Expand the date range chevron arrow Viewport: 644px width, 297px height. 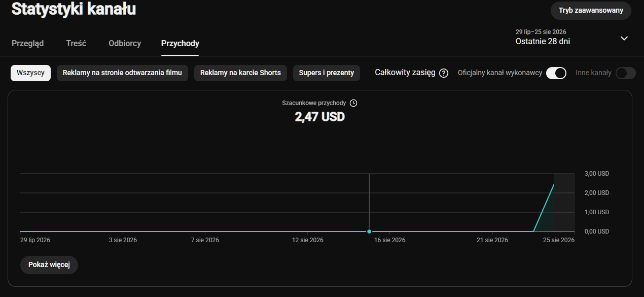(x=624, y=38)
